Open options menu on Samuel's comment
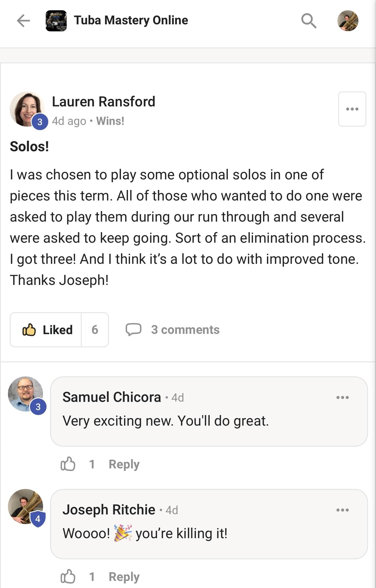The width and height of the screenshot is (376, 588). [342, 397]
